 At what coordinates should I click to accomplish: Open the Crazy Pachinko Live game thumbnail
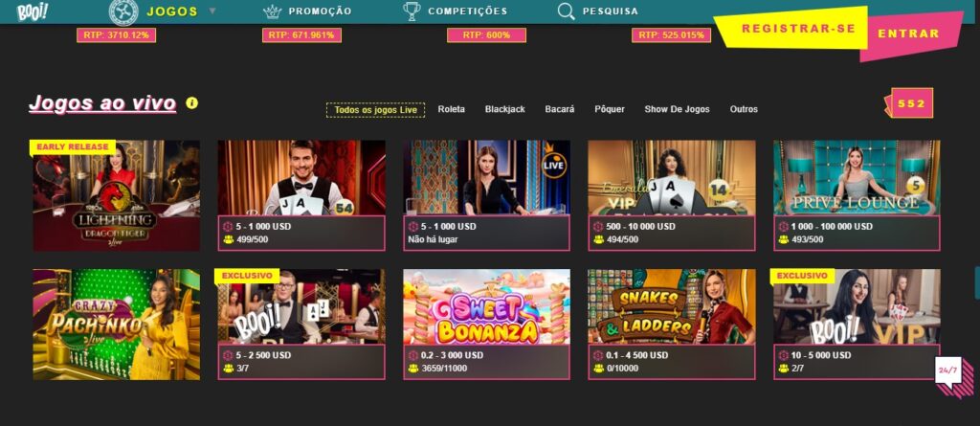click(x=116, y=324)
